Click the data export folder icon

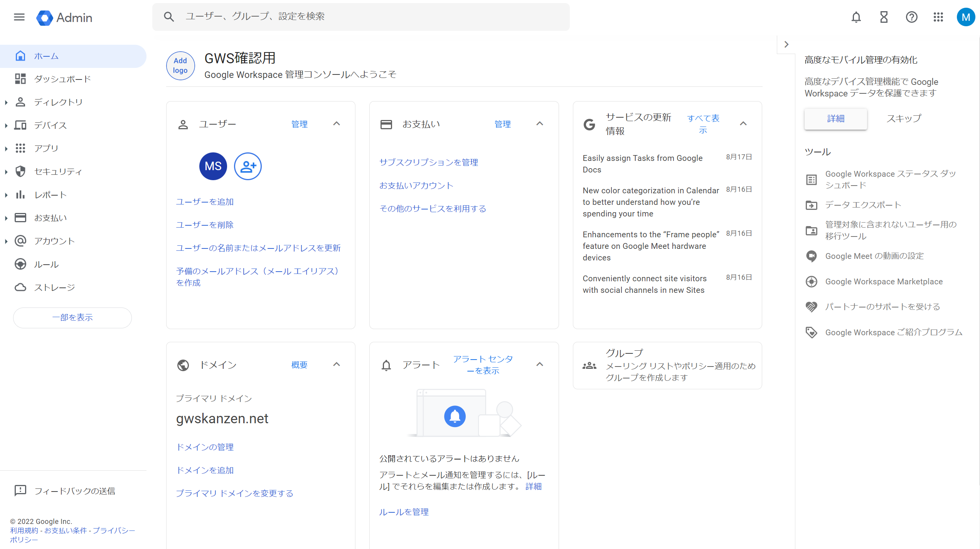(x=811, y=205)
